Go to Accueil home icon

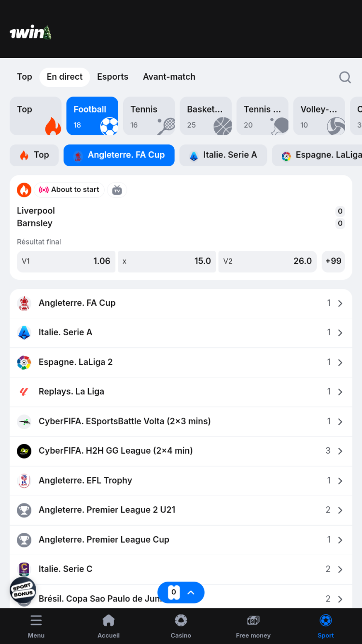109,620
